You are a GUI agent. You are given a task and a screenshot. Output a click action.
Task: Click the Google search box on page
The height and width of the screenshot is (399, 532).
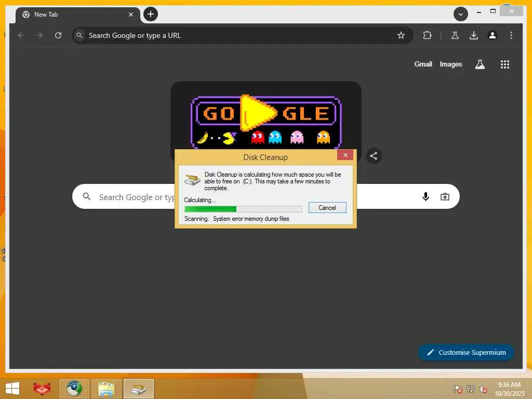265,196
